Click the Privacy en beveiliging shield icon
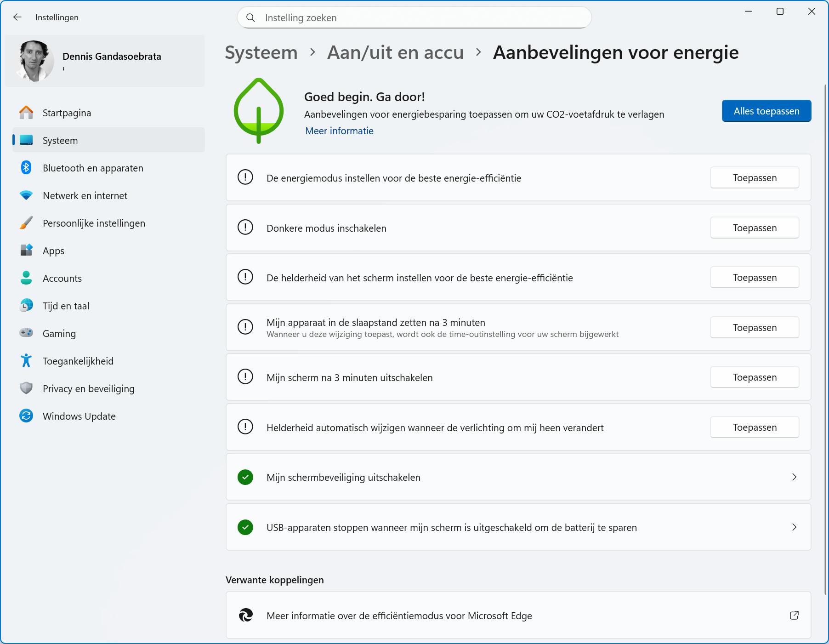 coord(26,388)
